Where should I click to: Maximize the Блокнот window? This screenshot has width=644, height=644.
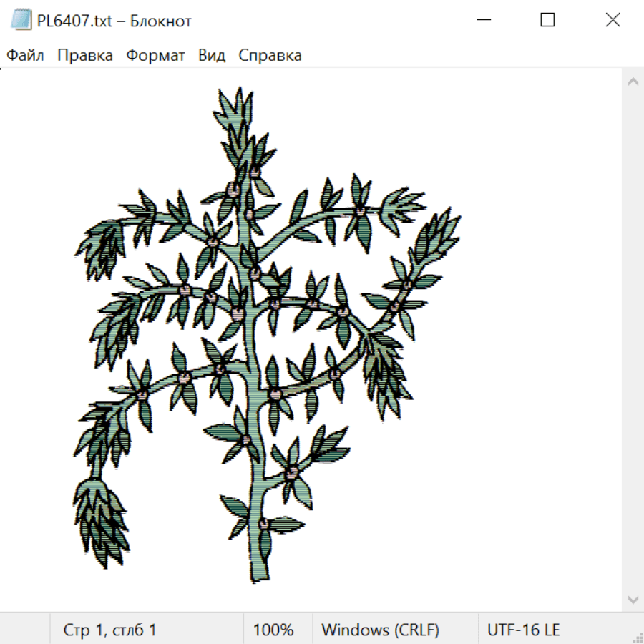pyautogui.click(x=547, y=20)
